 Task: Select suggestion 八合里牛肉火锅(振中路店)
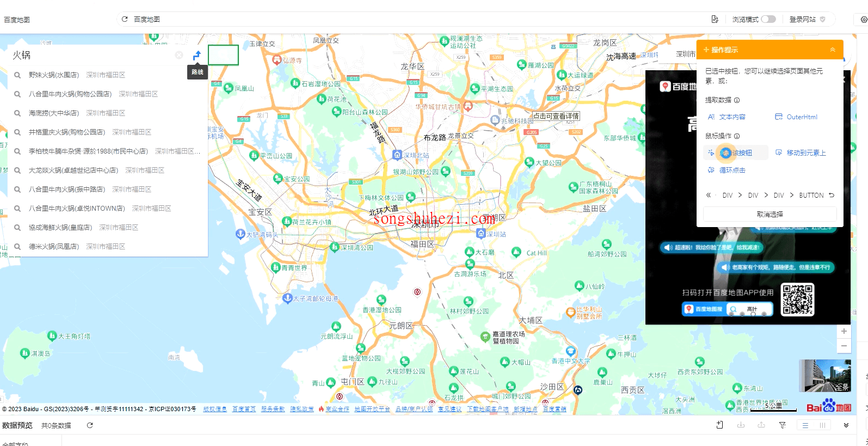[108, 190]
